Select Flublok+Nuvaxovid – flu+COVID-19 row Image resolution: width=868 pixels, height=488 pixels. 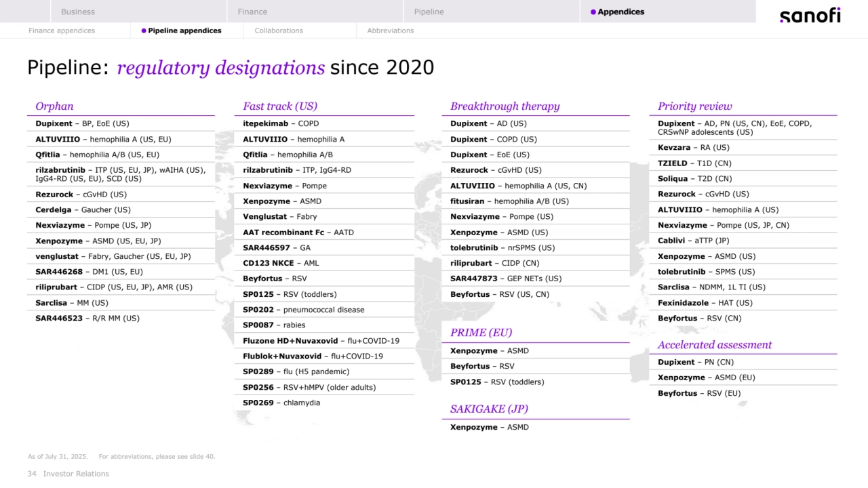point(324,357)
